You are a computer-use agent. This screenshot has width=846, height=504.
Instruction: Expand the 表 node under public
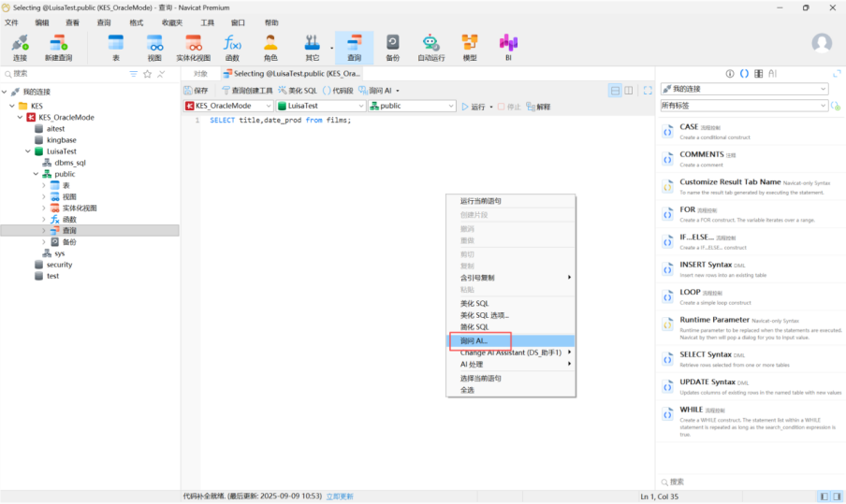43,185
